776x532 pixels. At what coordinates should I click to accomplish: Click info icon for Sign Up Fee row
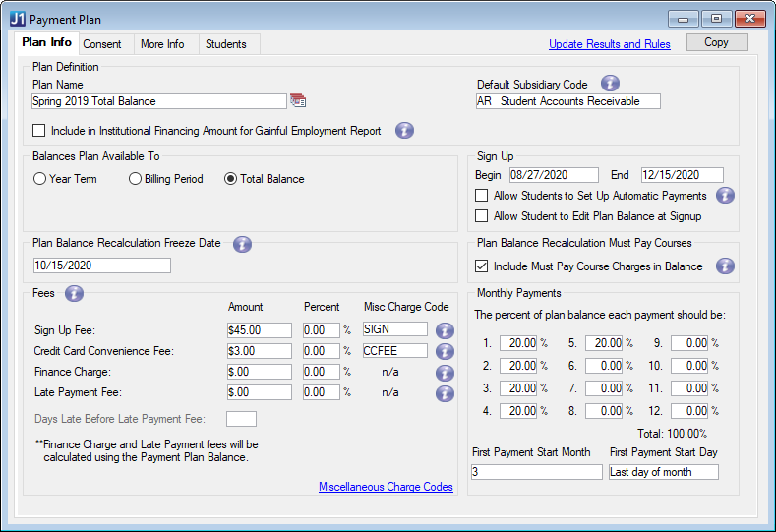(x=445, y=330)
